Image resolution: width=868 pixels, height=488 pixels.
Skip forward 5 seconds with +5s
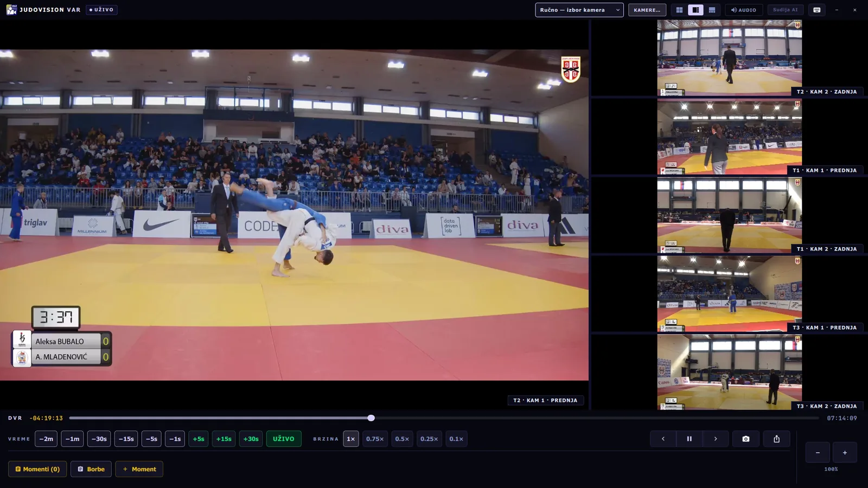point(199,439)
